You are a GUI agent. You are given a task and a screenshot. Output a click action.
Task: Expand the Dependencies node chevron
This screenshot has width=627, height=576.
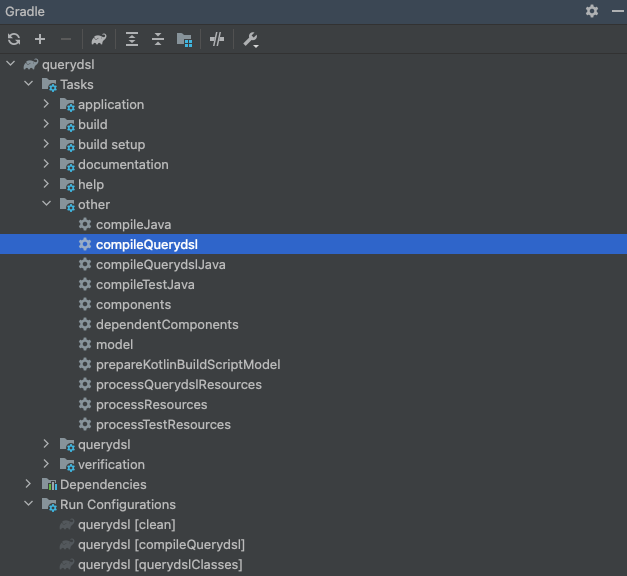click(x=28, y=484)
